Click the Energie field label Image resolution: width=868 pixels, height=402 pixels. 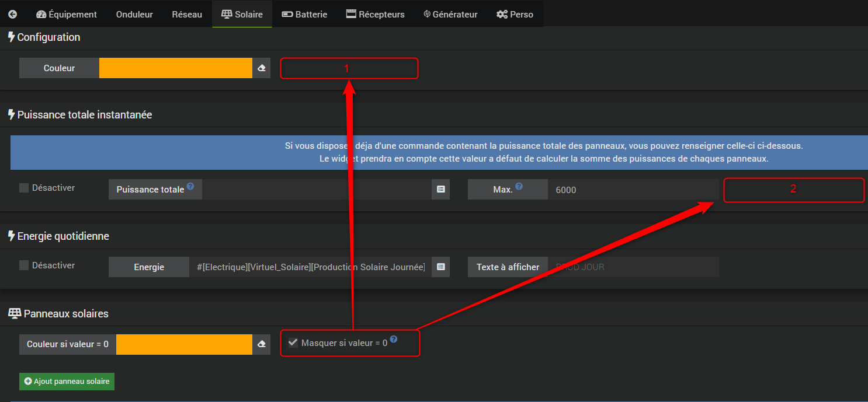149,267
